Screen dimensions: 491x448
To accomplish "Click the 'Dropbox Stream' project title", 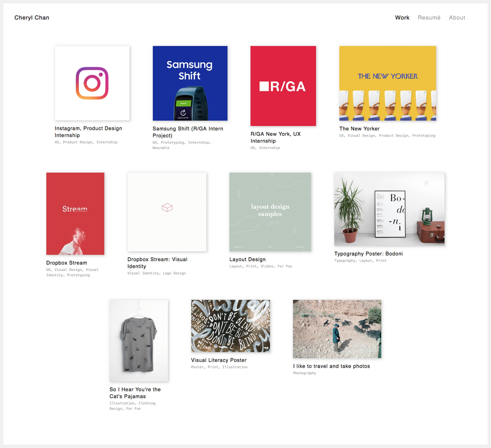I will [67, 263].
